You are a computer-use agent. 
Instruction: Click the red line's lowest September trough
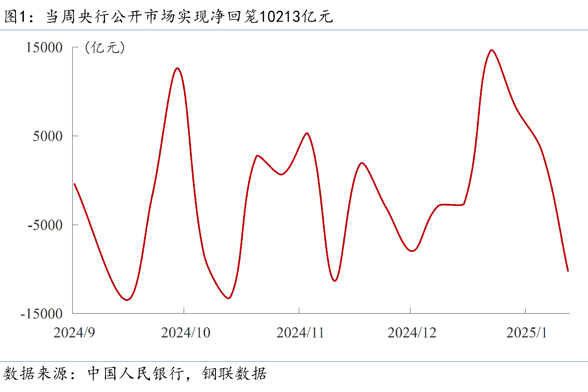127,300
